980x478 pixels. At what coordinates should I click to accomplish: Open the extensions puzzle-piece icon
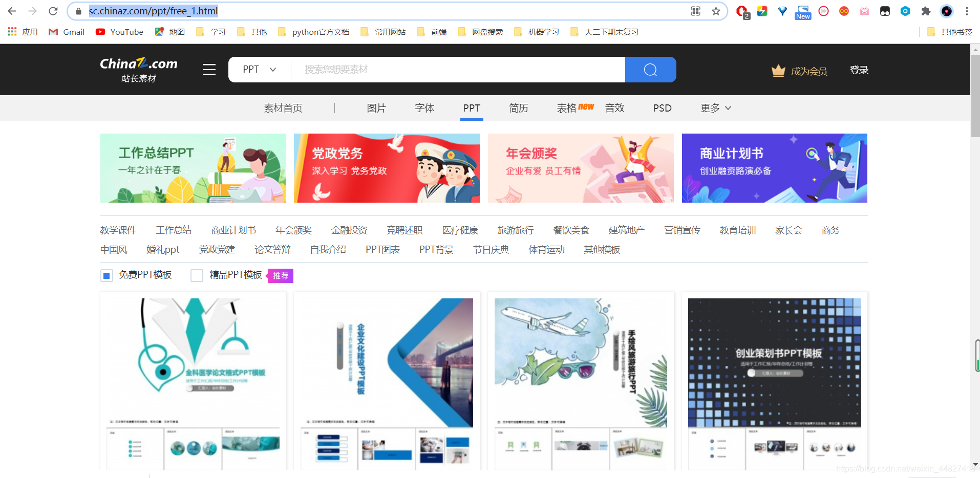point(926,11)
